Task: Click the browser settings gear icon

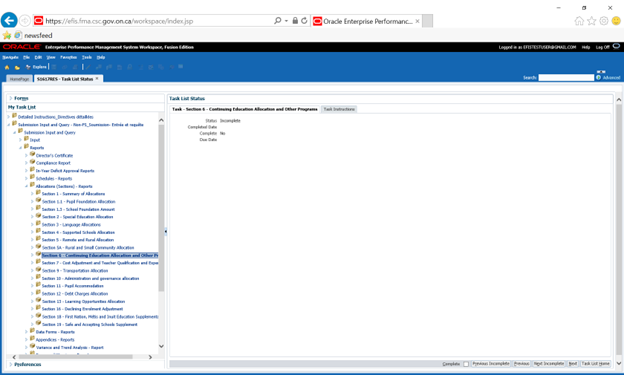Action: (x=604, y=21)
